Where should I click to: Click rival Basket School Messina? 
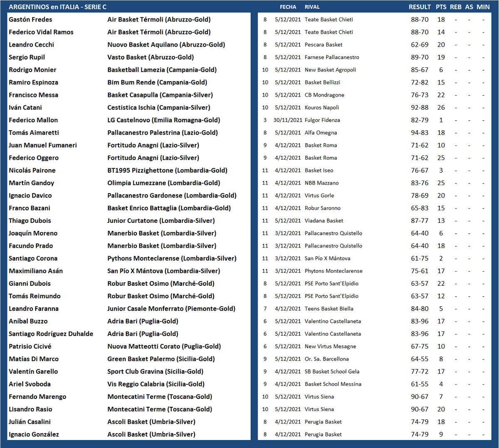coord(333,384)
